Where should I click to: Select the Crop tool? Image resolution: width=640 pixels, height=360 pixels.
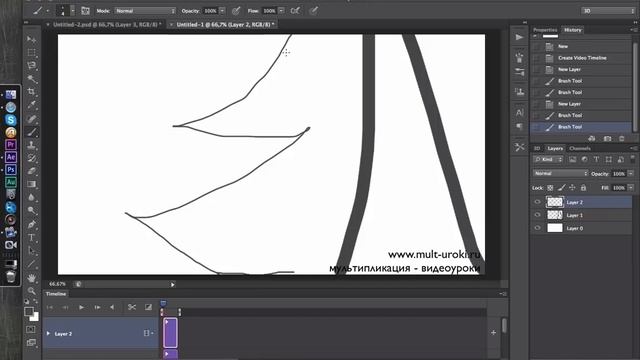click(x=31, y=92)
